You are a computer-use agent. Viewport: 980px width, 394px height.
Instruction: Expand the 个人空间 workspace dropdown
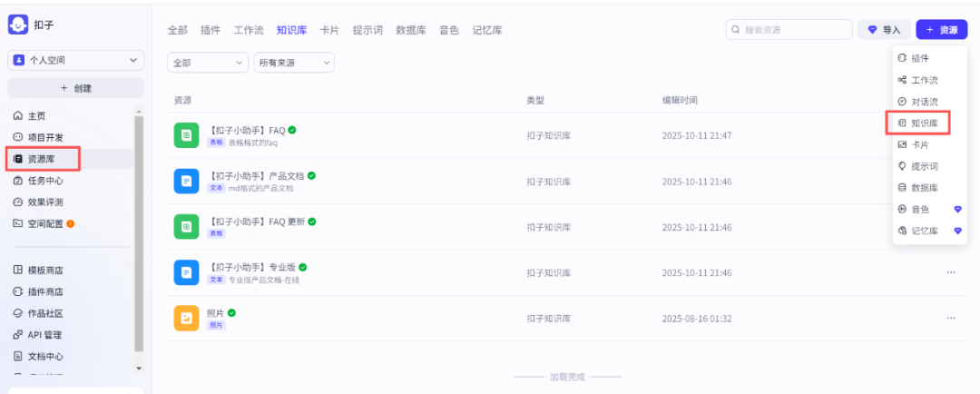[75, 60]
